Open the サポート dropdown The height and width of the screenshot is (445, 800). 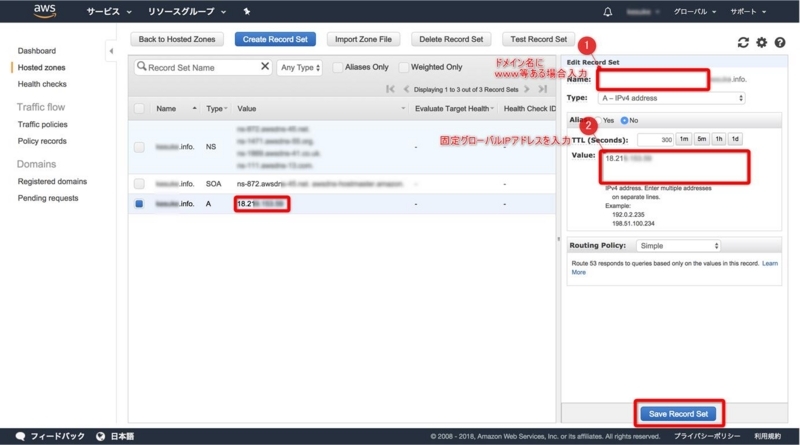tap(747, 11)
